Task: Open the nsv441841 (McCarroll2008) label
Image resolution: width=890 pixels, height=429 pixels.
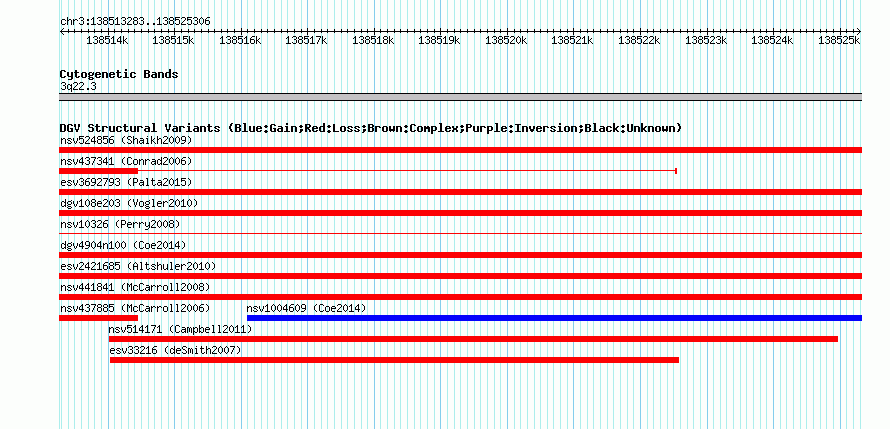Action: 135,287
